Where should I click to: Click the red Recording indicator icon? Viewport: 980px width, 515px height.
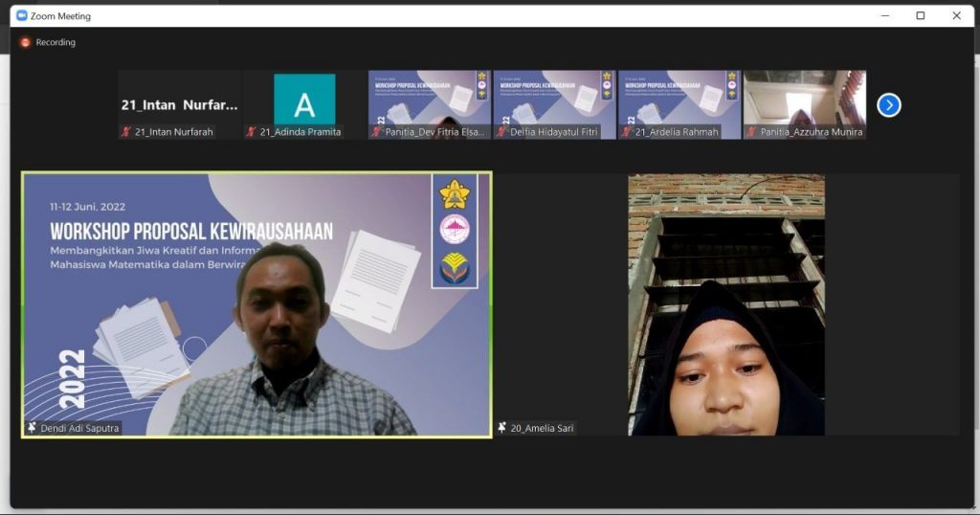tap(25, 42)
